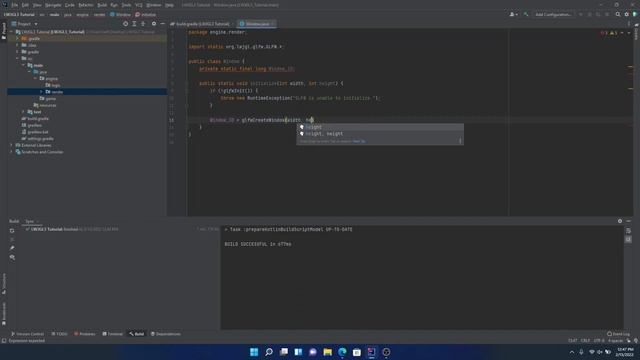
Task: Click the Windows Start button
Action: coord(254,352)
